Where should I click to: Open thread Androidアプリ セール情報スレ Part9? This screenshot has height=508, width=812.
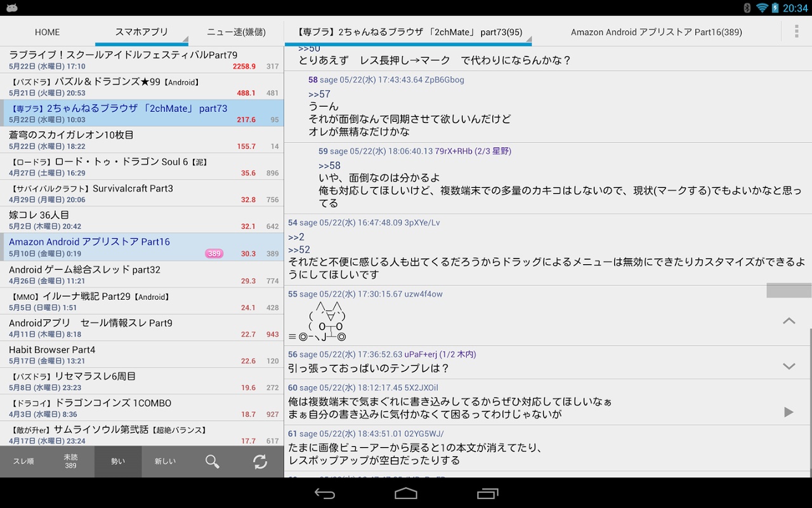pos(141,328)
